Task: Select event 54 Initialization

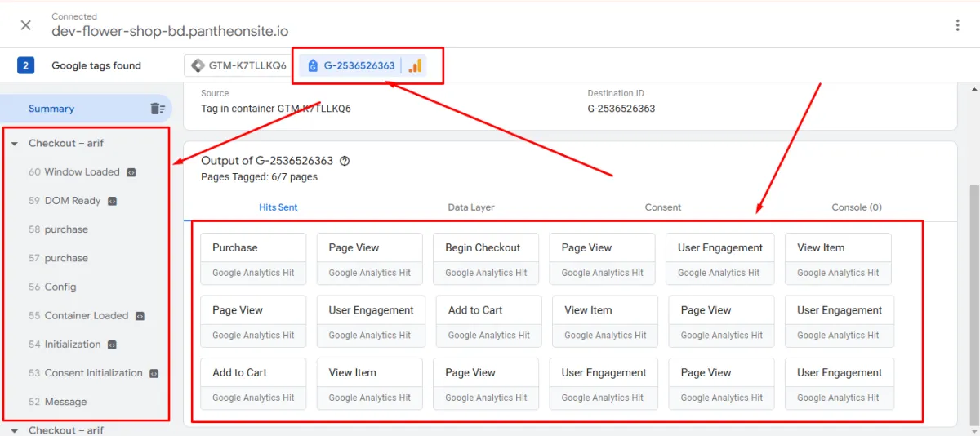Action: [65, 345]
